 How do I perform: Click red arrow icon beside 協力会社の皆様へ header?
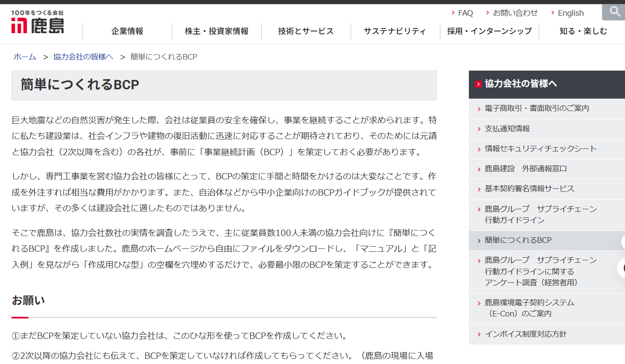click(478, 84)
